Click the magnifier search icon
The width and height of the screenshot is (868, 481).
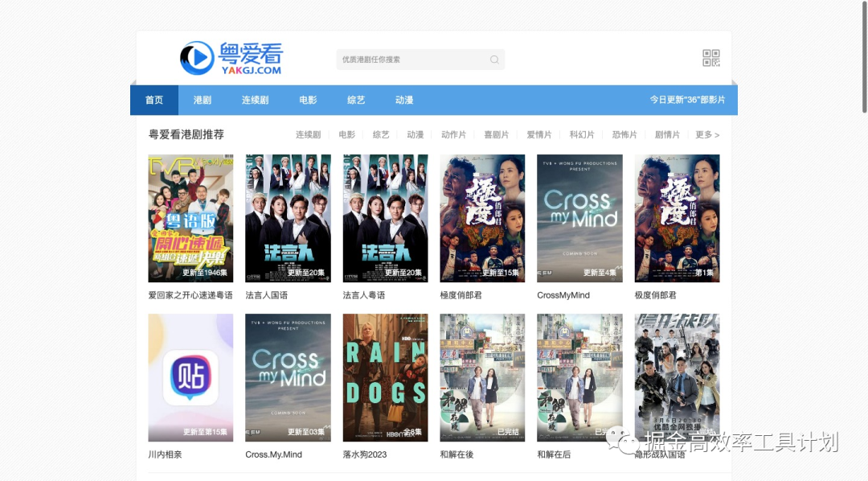(494, 60)
